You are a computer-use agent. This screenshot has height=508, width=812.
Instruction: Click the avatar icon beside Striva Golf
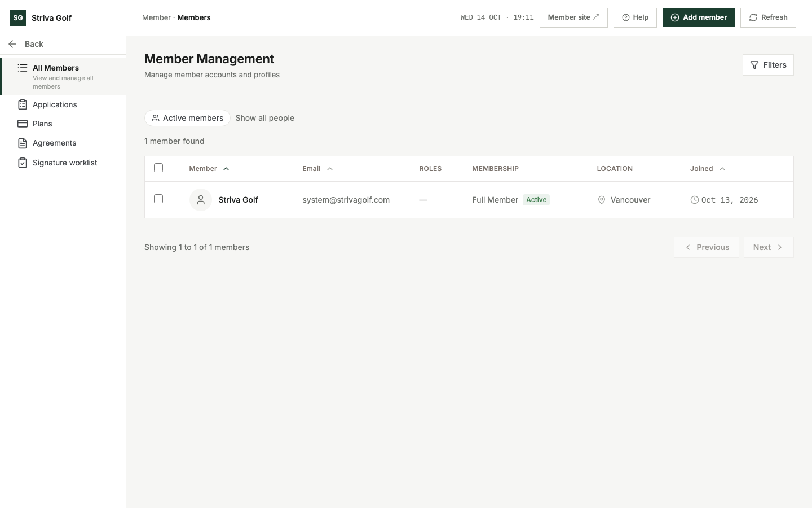coord(201,200)
